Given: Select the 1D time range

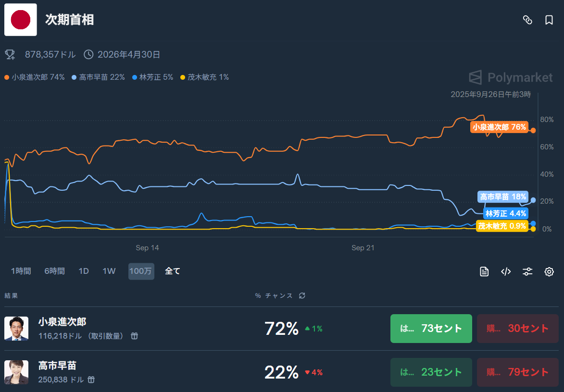Looking at the screenshot, I should click(84, 271).
